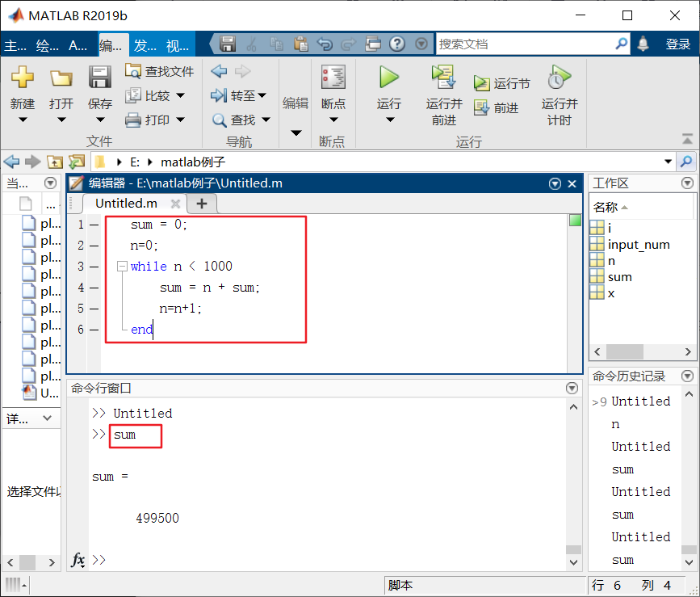Image resolution: width=700 pixels, height=597 pixels.
Task: Switch to the Apps (A...) ribbon tab
Action: 78,45
